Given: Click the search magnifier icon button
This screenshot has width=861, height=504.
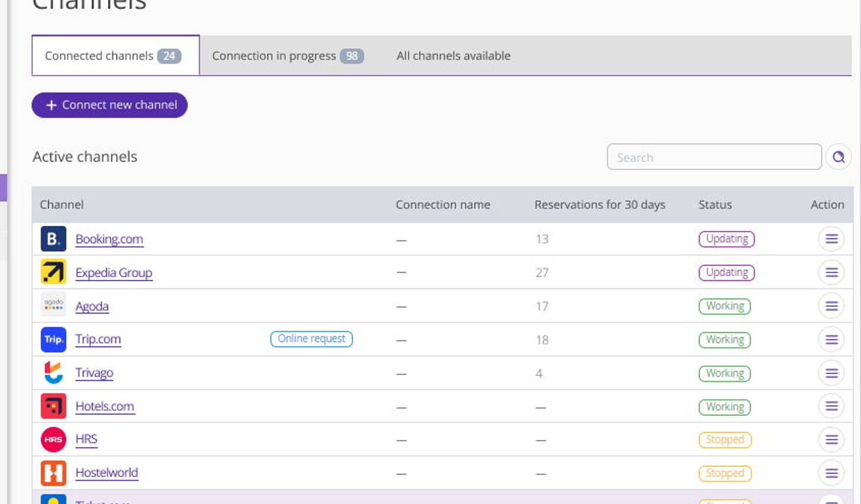Looking at the screenshot, I should tap(838, 157).
